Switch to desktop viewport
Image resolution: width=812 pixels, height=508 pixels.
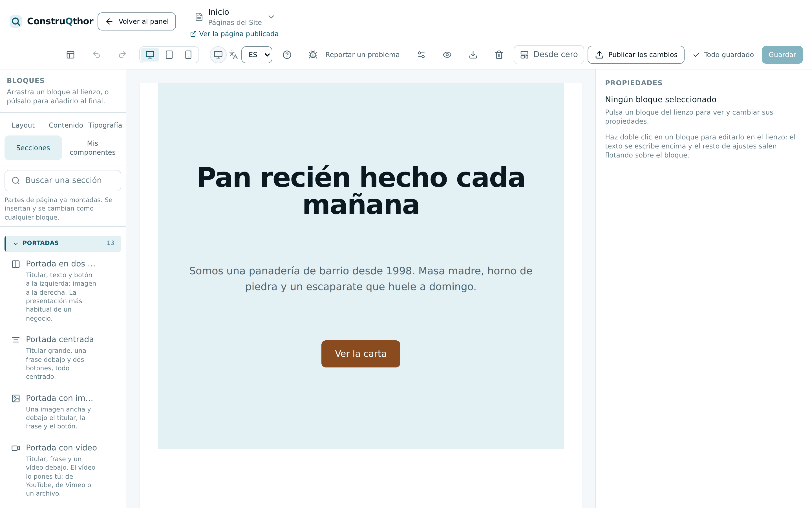click(x=150, y=55)
